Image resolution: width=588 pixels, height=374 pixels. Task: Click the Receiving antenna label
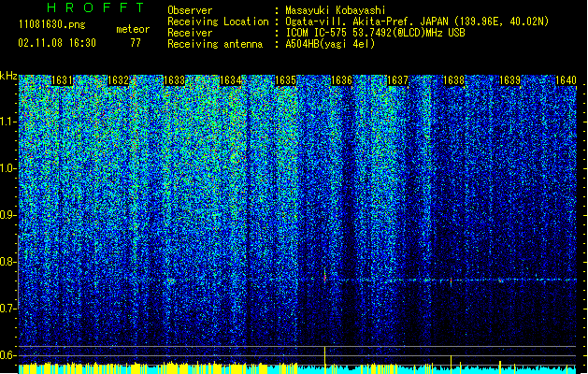[215, 44]
